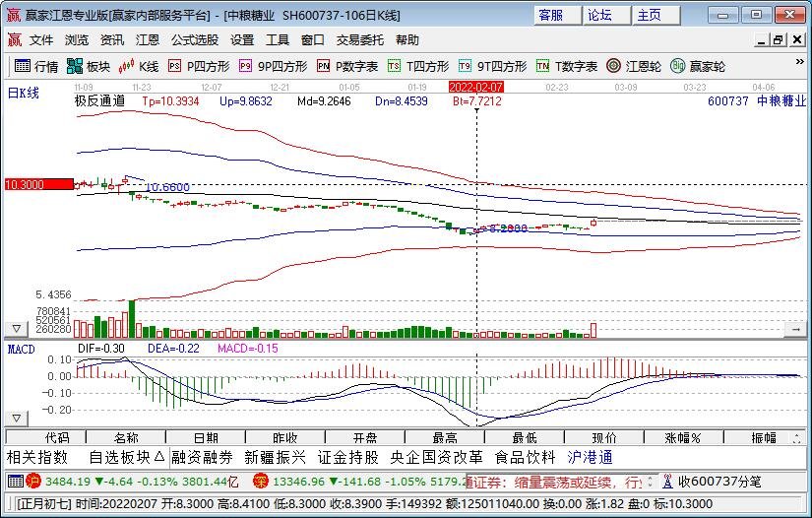Open the 江恩轮 Gann wheel tool

[633, 66]
